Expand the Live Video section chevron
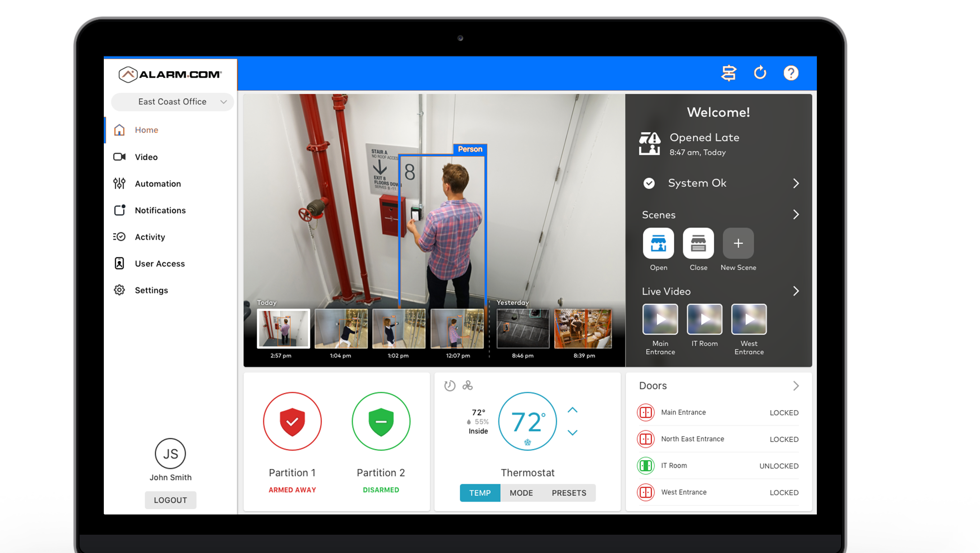 click(796, 291)
